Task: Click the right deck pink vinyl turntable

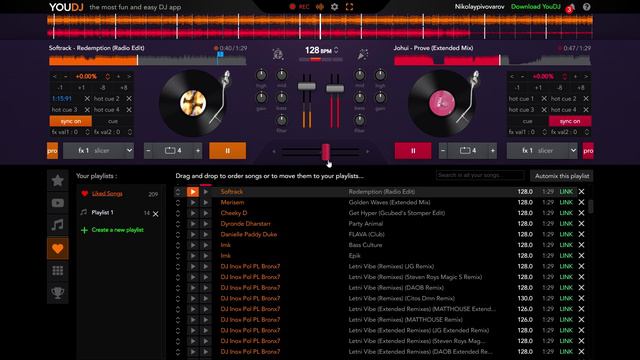Action: (x=442, y=103)
